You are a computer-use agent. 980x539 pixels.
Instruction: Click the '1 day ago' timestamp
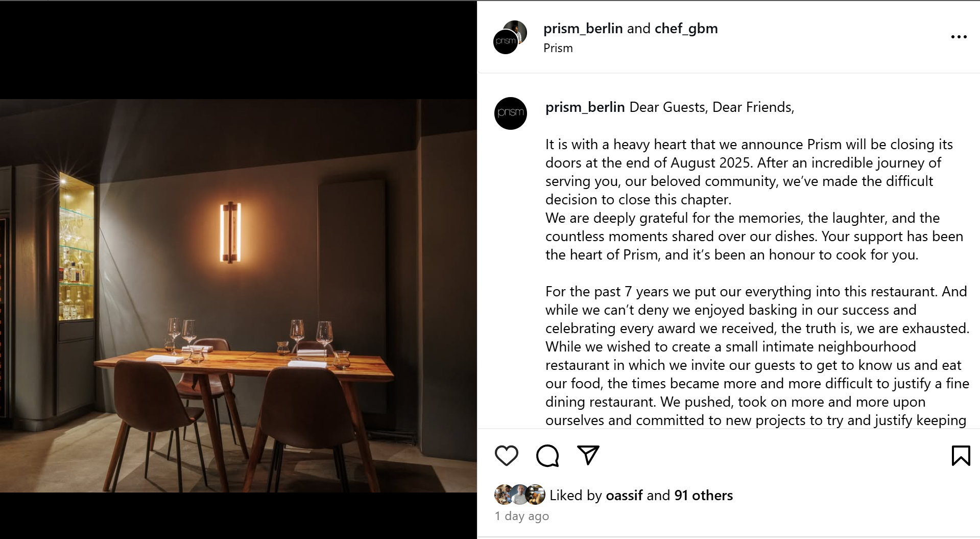[x=522, y=516]
